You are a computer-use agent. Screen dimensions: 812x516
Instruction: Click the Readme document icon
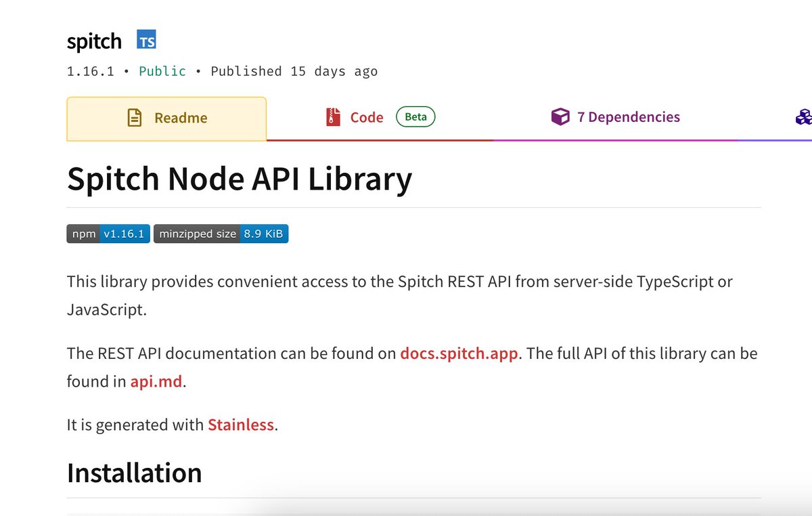[135, 118]
